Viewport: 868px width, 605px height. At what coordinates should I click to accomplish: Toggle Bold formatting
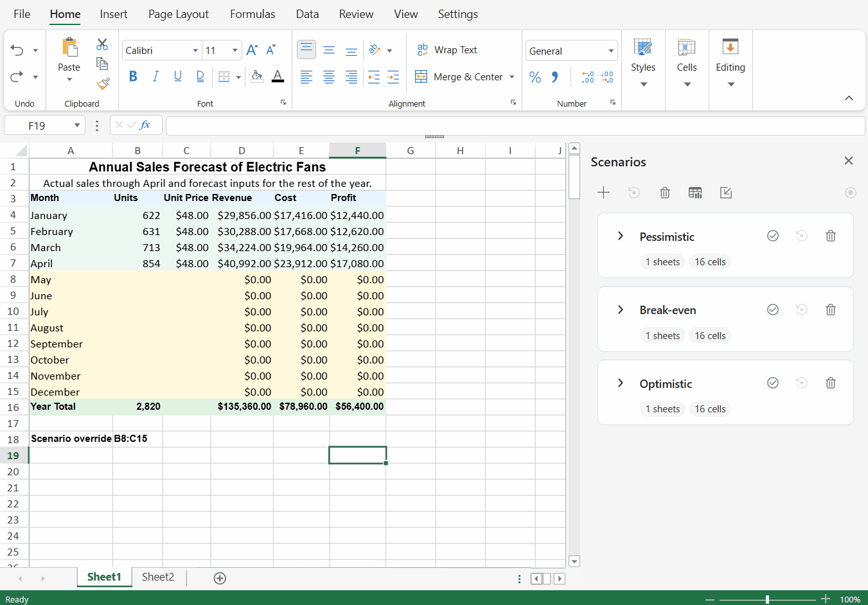click(x=133, y=76)
